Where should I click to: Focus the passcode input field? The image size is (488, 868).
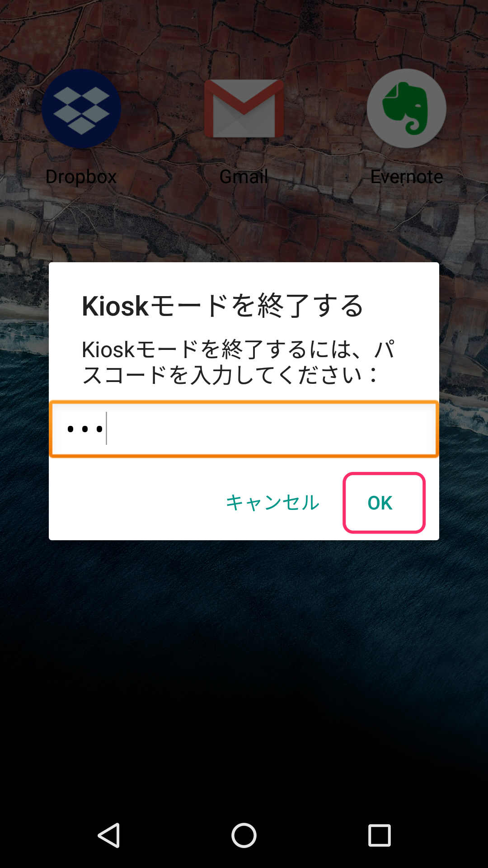[x=244, y=429]
